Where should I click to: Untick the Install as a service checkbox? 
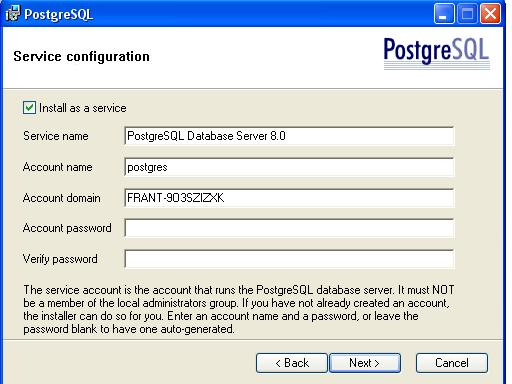pos(29,108)
